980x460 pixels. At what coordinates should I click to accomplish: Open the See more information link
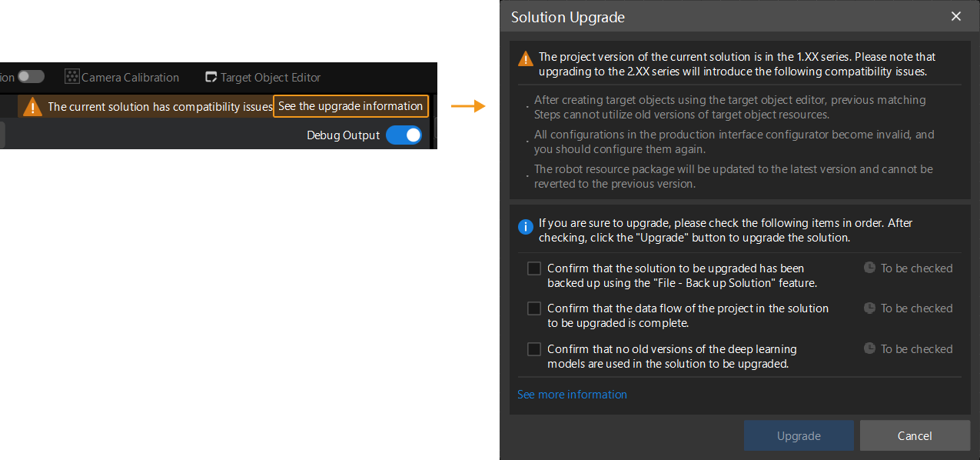click(572, 394)
